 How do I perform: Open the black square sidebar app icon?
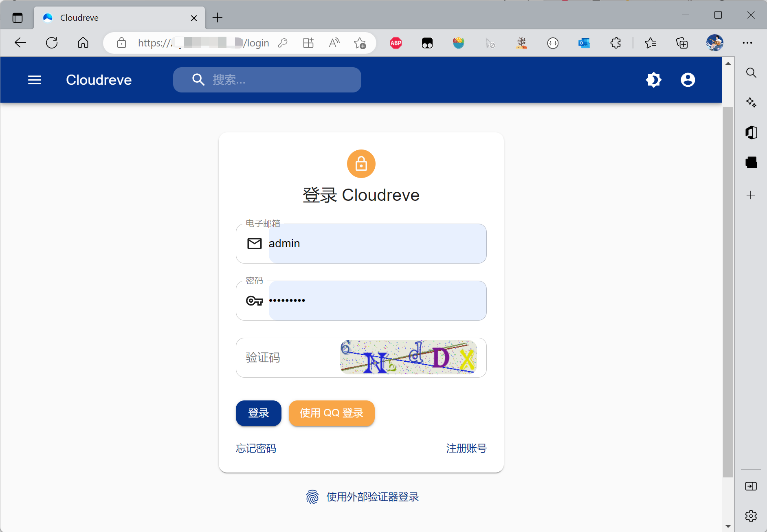(x=751, y=163)
